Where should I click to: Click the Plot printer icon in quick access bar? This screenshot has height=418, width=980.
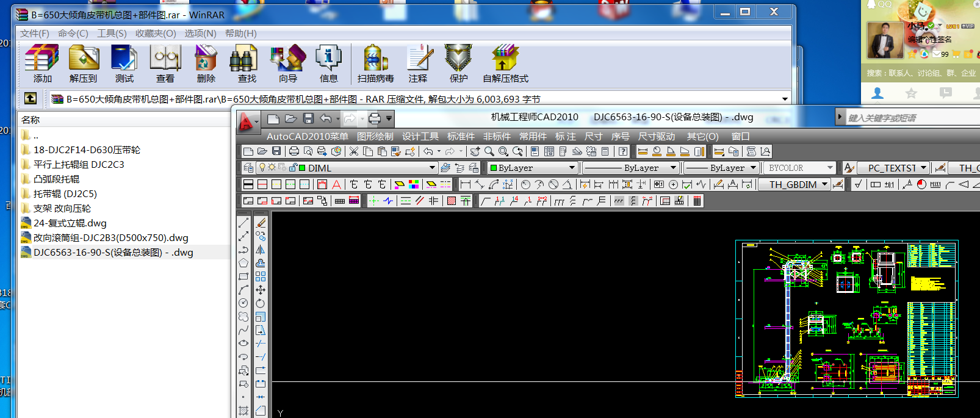pyautogui.click(x=374, y=118)
